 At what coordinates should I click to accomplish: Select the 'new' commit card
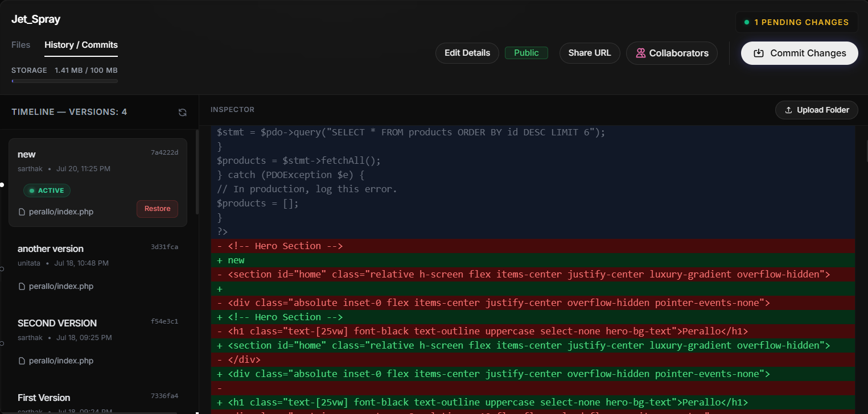[x=98, y=183]
